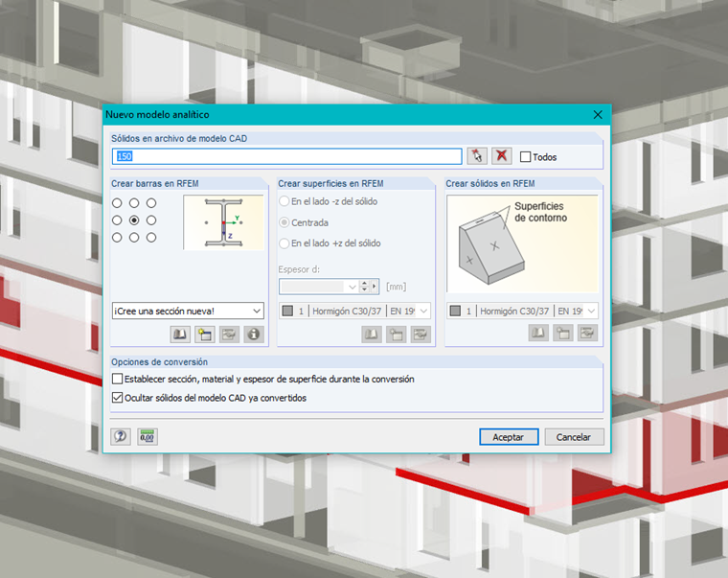This screenshot has width=728, height=578.
Task: Open the section library under Crear barras
Action: tap(180, 335)
